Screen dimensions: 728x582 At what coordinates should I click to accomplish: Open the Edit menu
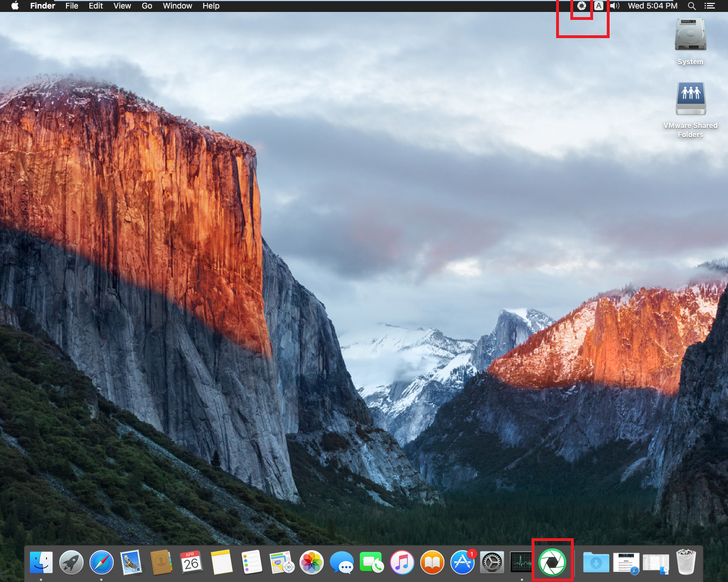(96, 6)
